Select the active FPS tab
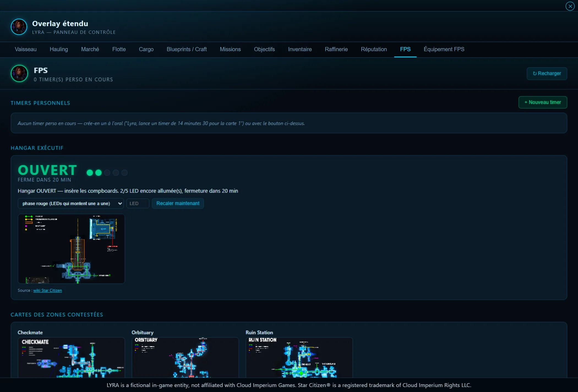This screenshot has width=578, height=392. point(405,49)
